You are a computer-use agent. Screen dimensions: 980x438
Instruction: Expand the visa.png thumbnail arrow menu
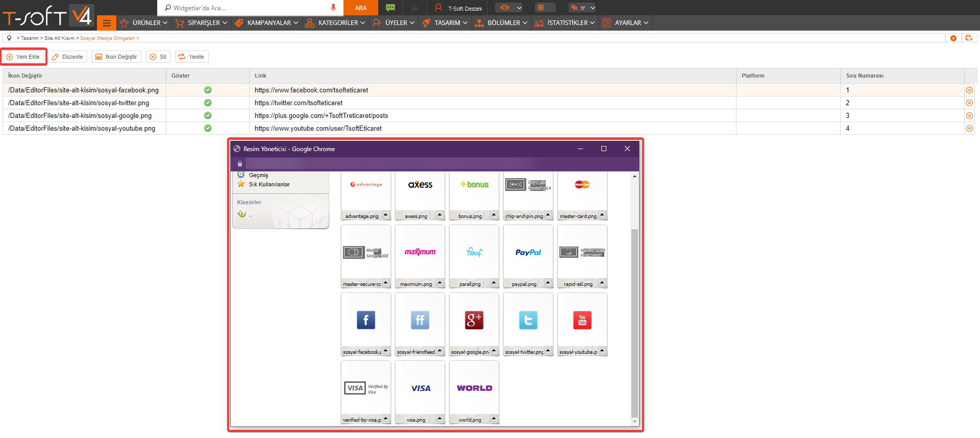pos(440,419)
